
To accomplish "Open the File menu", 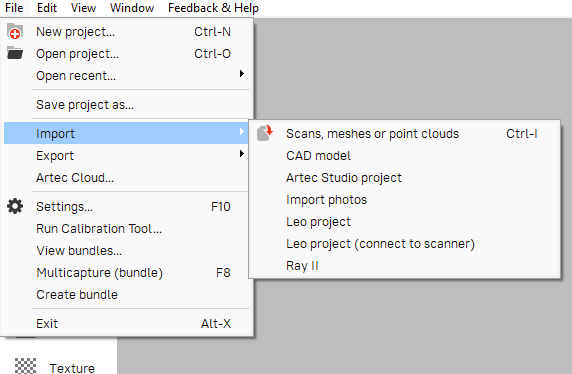I will pyautogui.click(x=14, y=8).
